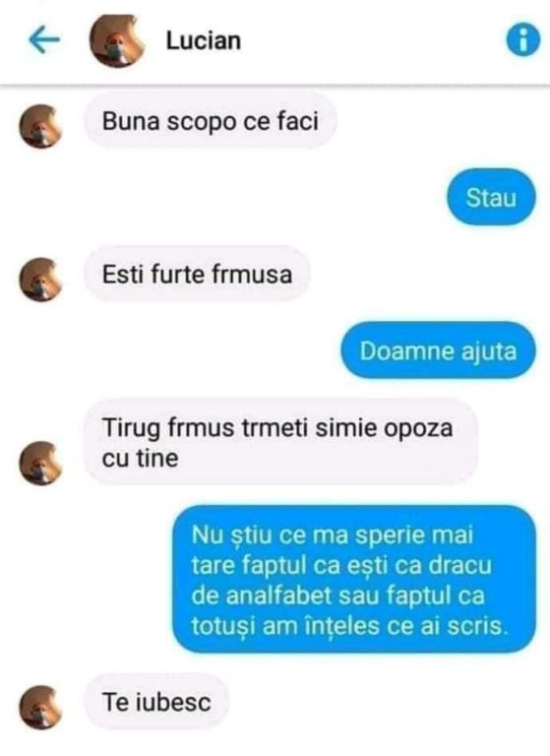Viewport: 550px width, 756px height.
Task: Select the 'Doamne ajuta' sent bubble
Action: coord(438,350)
